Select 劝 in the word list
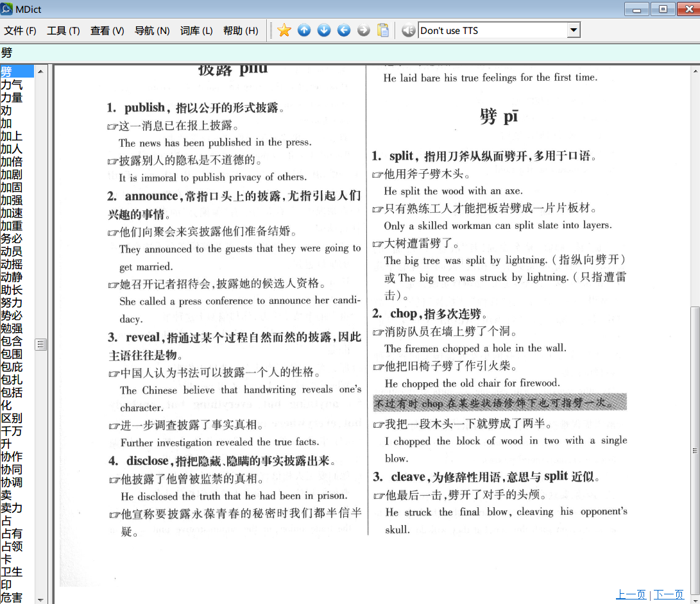Viewport: 700px width, 604px height. pos(6,110)
